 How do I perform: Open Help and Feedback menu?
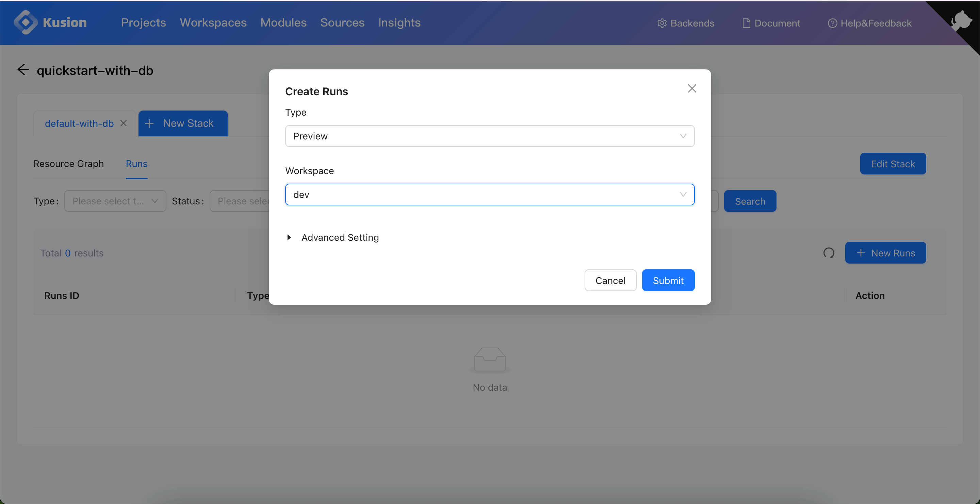point(869,22)
